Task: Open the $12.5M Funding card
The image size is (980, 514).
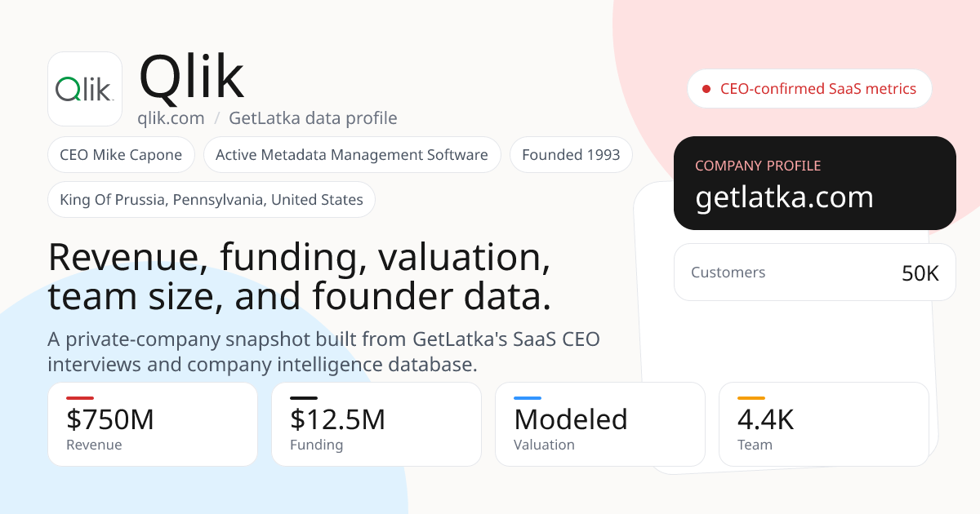Action: coord(376,424)
